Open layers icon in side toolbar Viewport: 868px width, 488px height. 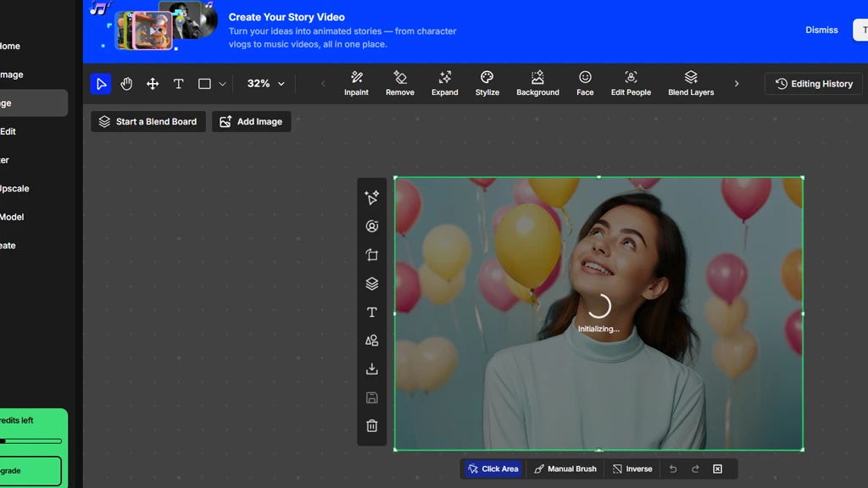click(371, 284)
